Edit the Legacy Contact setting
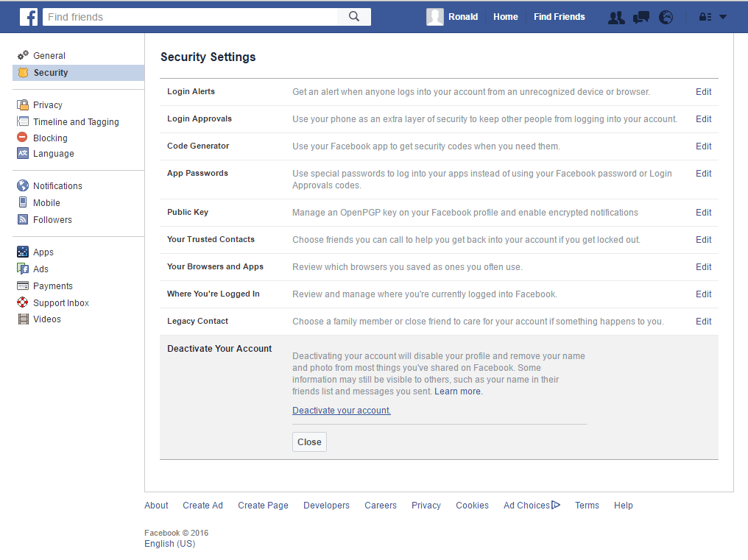748x560 pixels. click(703, 321)
